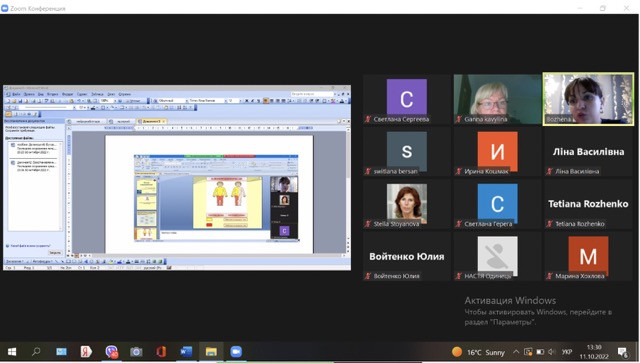The height and width of the screenshot is (363, 640).
Task: Click the muted mic icon next to НАСТЯ Одинець
Action: click(x=458, y=276)
